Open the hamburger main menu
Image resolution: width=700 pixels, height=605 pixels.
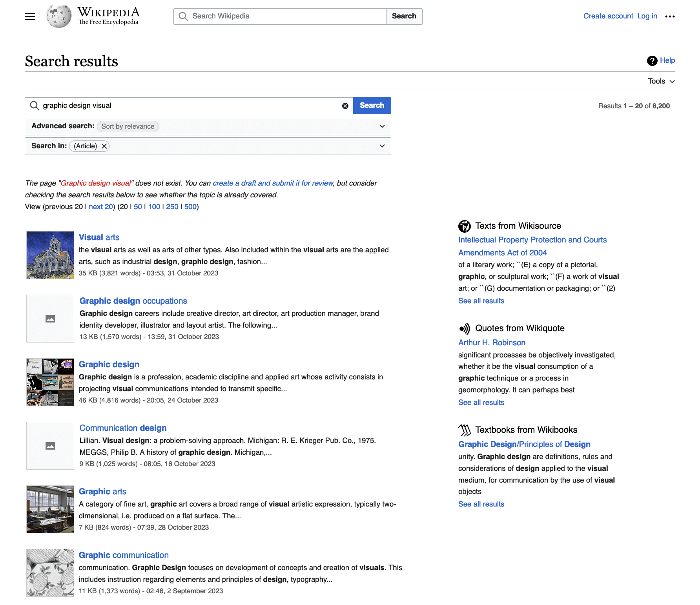[30, 16]
